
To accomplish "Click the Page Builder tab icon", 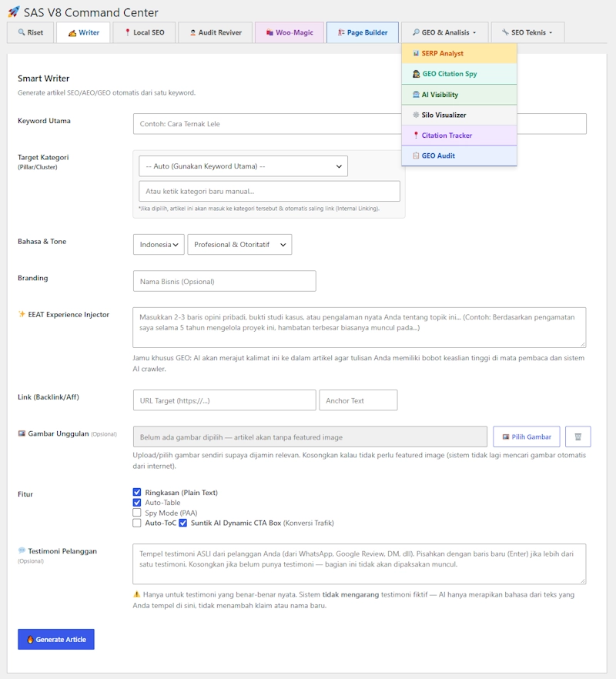I will pyautogui.click(x=341, y=32).
